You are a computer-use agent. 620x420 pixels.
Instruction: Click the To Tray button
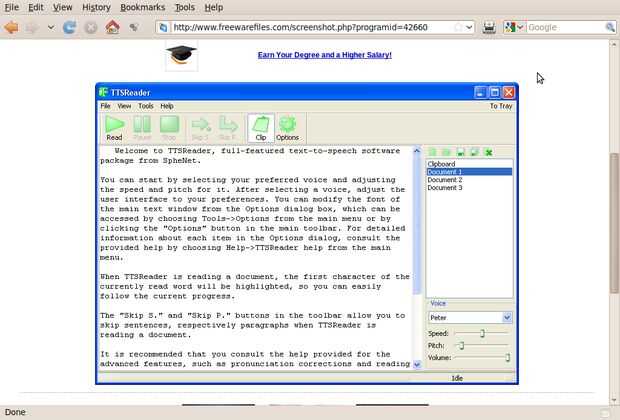(501, 106)
